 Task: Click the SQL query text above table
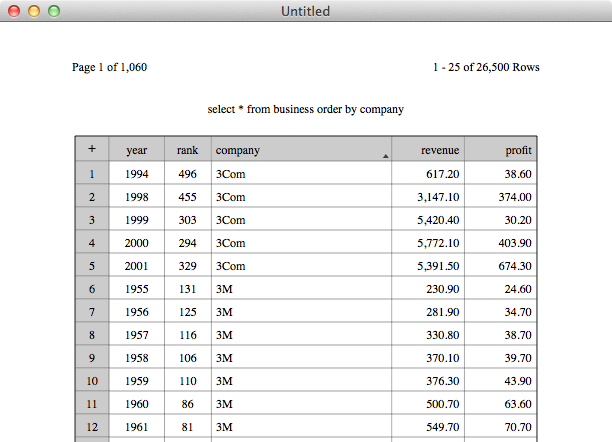pos(306,109)
